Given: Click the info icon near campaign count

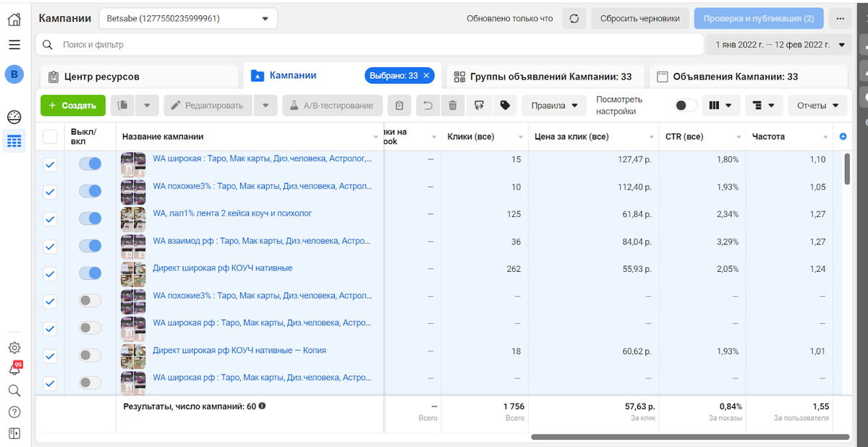Looking at the screenshot, I should point(263,406).
